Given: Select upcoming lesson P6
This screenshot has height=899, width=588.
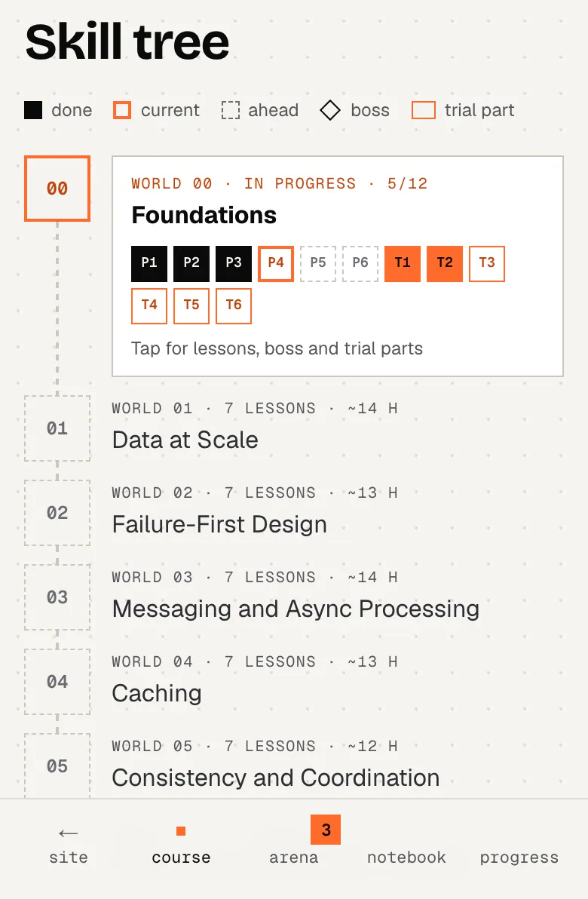Looking at the screenshot, I should (x=360, y=264).
